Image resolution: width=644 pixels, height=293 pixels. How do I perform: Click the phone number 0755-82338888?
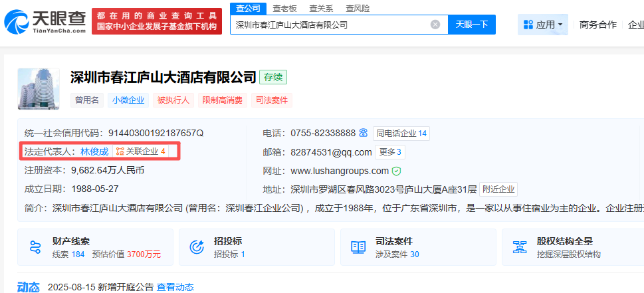(323, 134)
